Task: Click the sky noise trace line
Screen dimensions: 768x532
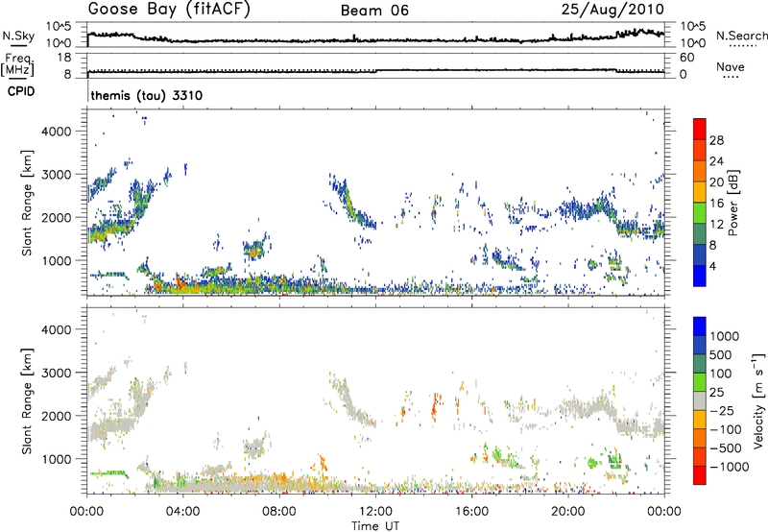Action: 375,38
